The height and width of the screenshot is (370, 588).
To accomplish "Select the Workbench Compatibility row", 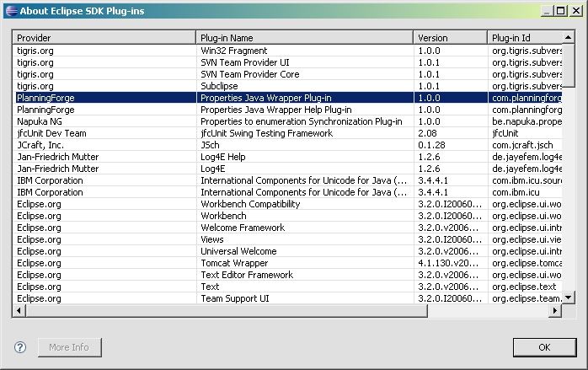I will 287,204.
